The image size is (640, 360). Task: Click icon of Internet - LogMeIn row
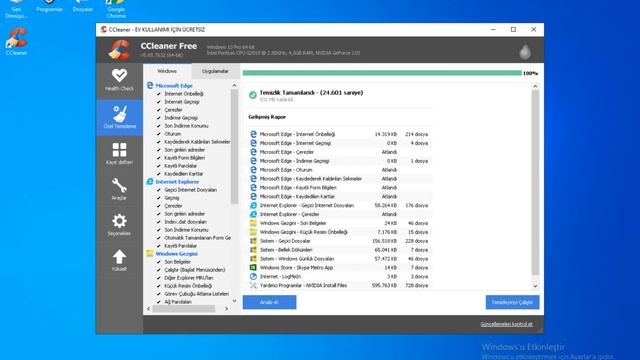click(253, 276)
